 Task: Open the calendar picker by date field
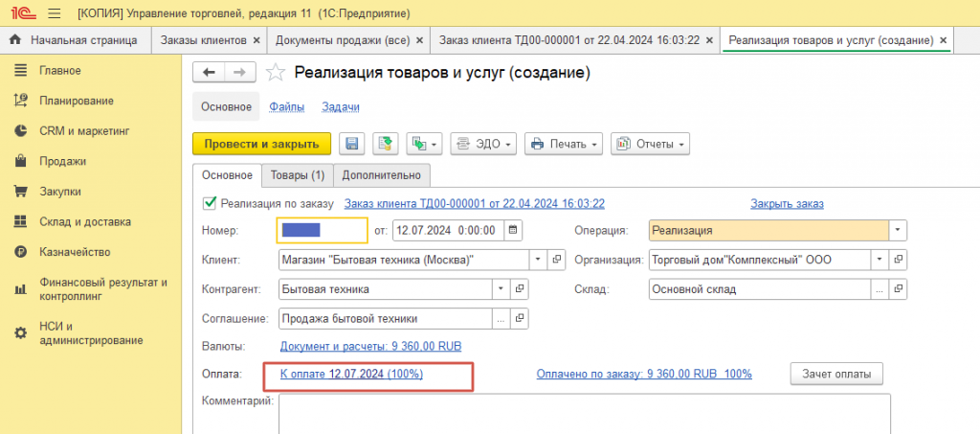[513, 230]
